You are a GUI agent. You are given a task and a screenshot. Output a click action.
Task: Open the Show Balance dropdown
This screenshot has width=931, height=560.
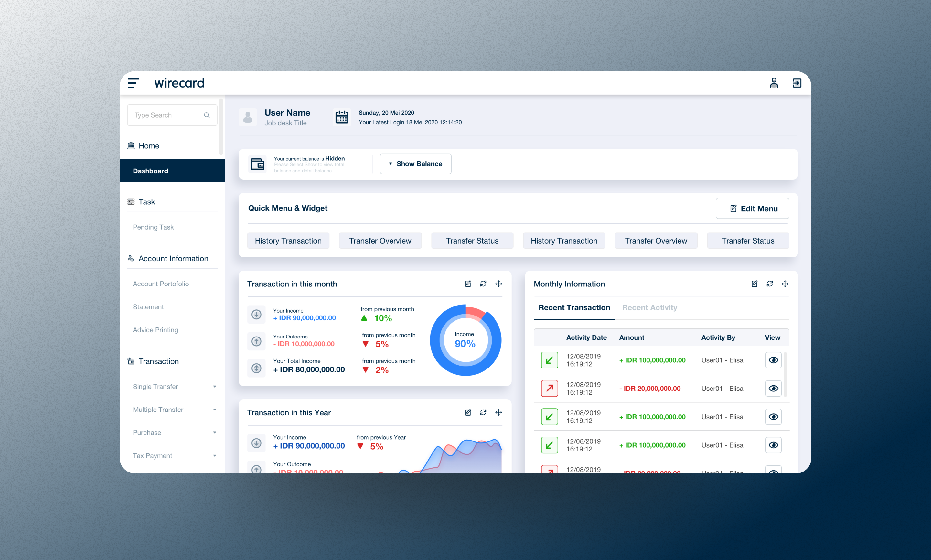pos(415,164)
